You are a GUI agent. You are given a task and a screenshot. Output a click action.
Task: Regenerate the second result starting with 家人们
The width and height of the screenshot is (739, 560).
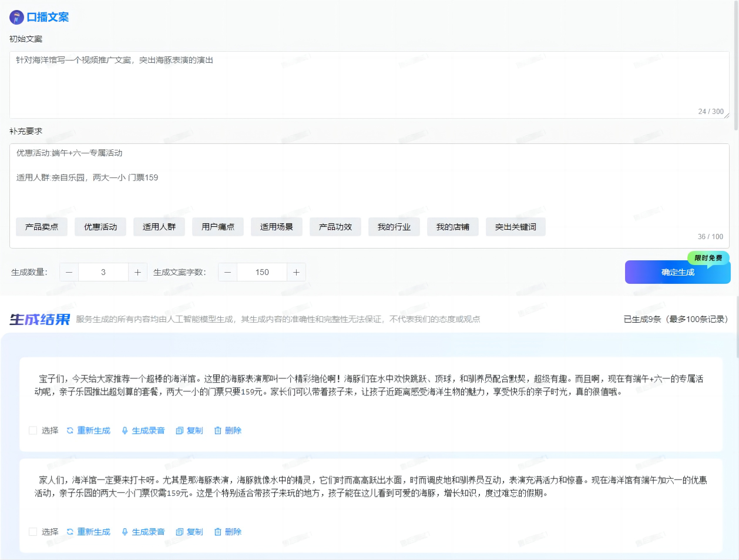coord(88,532)
